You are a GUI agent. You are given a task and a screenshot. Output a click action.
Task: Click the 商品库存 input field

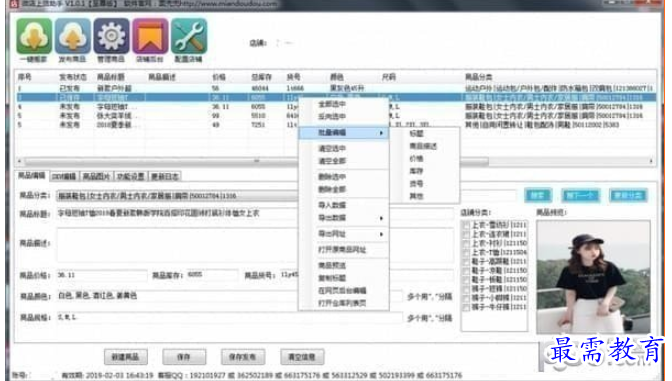pyautogui.click(x=212, y=275)
